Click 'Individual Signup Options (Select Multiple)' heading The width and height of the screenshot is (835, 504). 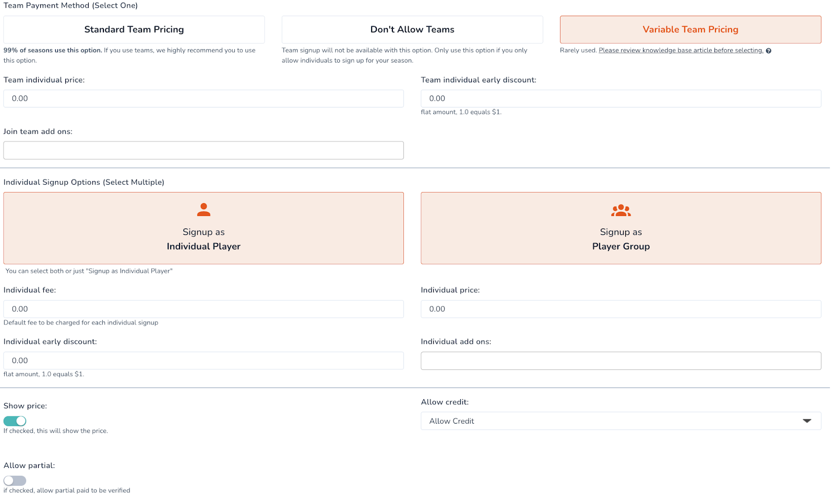(x=84, y=182)
